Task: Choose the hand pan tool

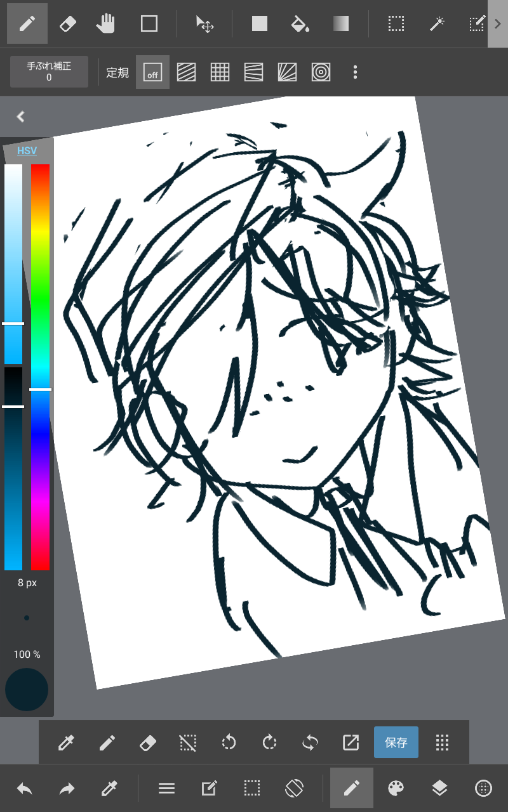Action: click(x=107, y=24)
